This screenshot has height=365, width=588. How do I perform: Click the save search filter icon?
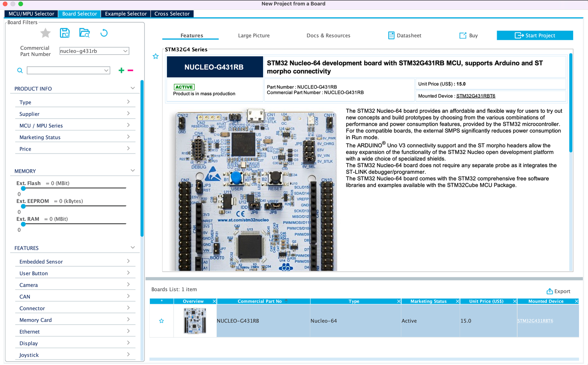65,33
